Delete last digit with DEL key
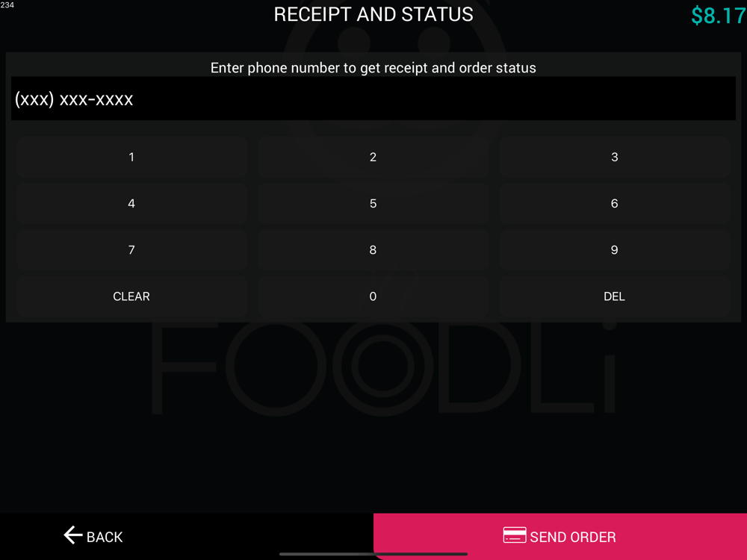The width and height of the screenshot is (747, 560). pos(615,296)
